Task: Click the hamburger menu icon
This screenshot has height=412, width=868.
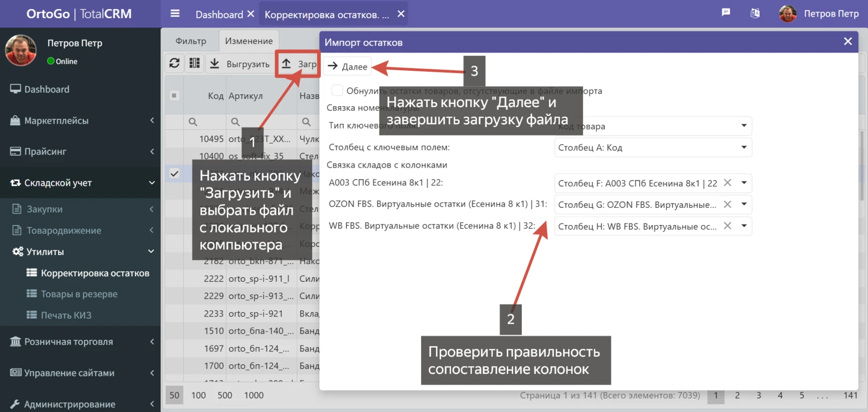Action: pos(175,14)
